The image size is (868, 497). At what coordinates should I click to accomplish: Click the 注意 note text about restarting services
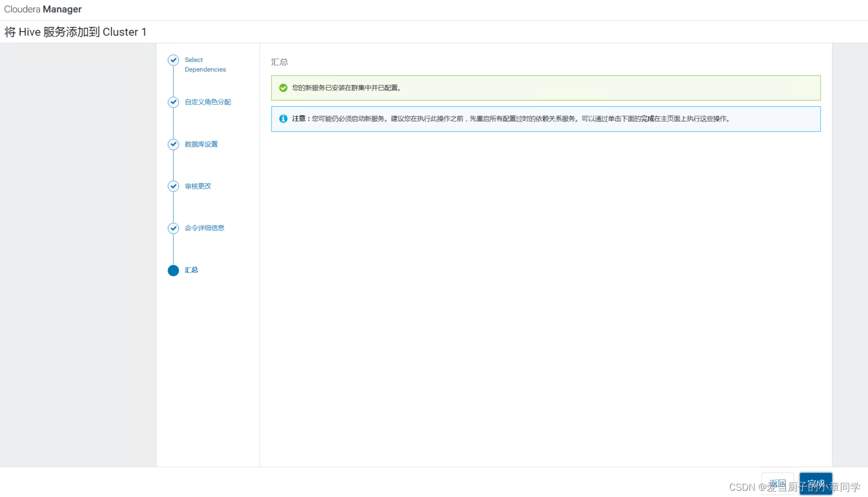click(x=511, y=119)
